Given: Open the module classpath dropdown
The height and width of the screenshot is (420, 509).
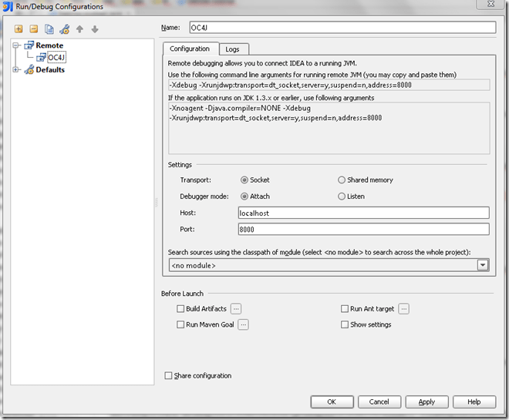Looking at the screenshot, I should (483, 265).
